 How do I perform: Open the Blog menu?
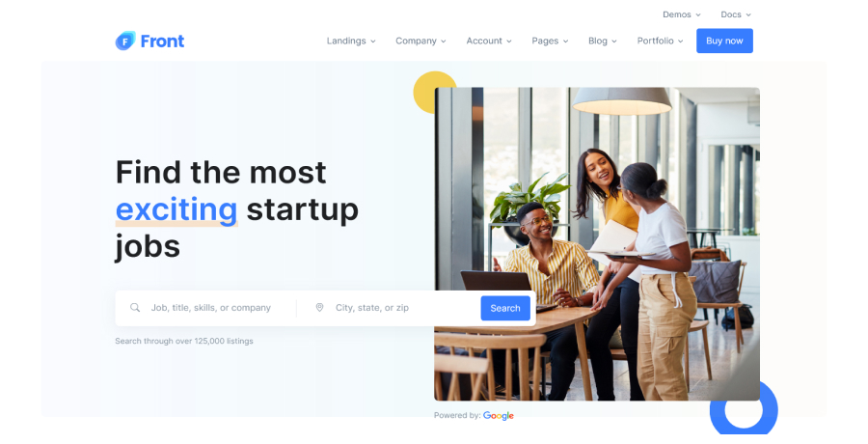point(602,41)
